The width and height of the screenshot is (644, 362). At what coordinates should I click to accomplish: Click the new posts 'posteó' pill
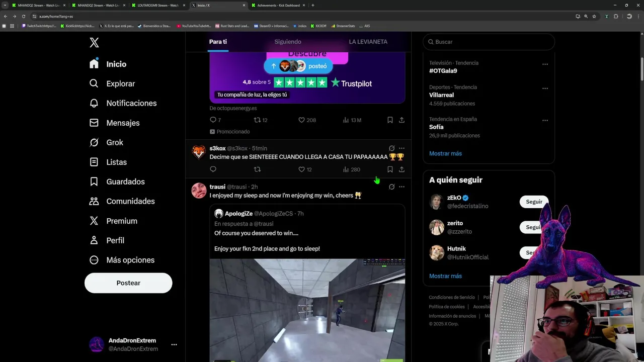299,66
